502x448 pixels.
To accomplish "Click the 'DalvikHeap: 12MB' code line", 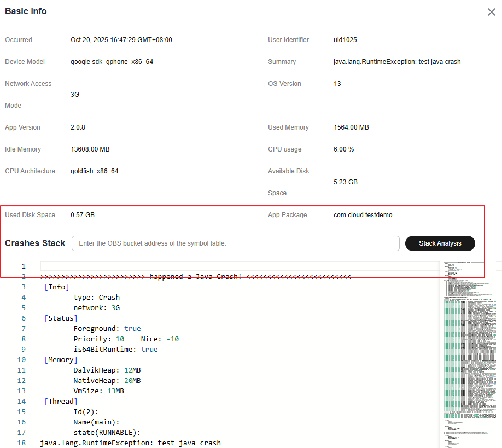I will pos(107,370).
